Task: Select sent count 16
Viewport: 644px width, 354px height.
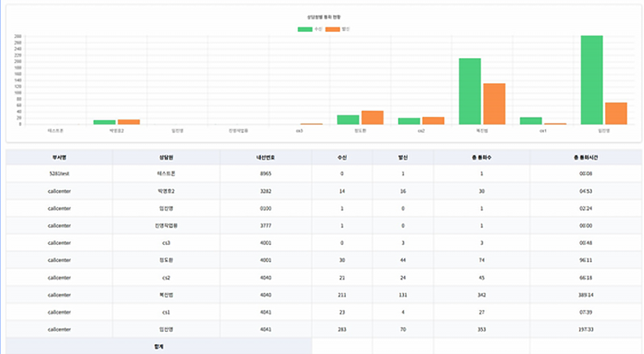Action: (403, 191)
